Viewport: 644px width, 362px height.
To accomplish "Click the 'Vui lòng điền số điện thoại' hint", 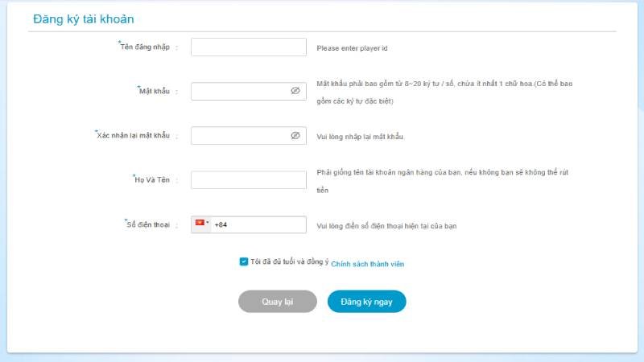I will [x=386, y=226].
